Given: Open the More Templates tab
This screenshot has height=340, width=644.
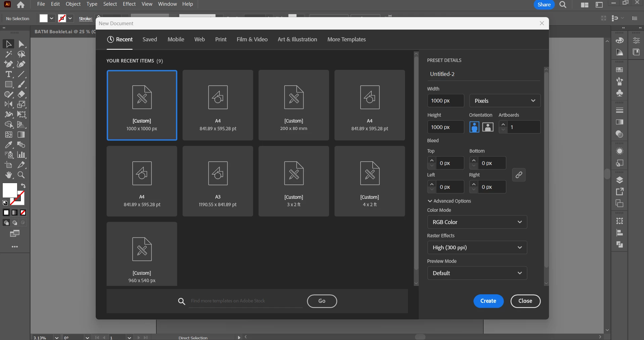Looking at the screenshot, I should coord(347,39).
